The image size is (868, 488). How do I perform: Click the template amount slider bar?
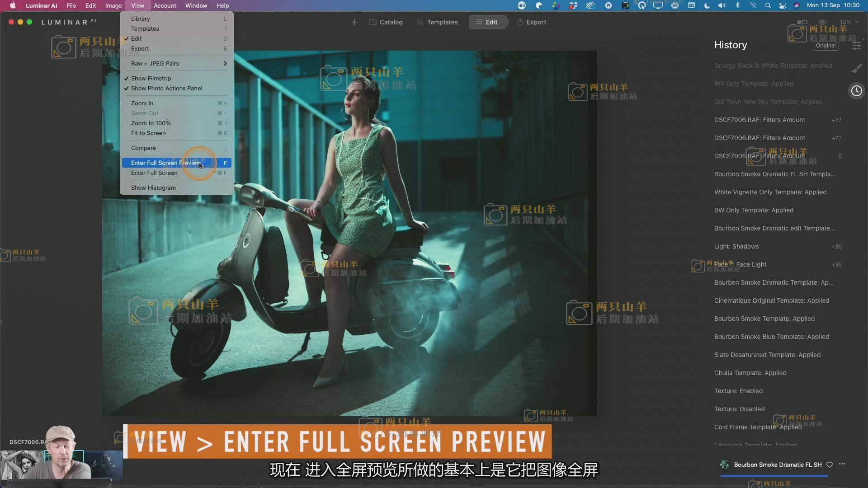[774, 475]
